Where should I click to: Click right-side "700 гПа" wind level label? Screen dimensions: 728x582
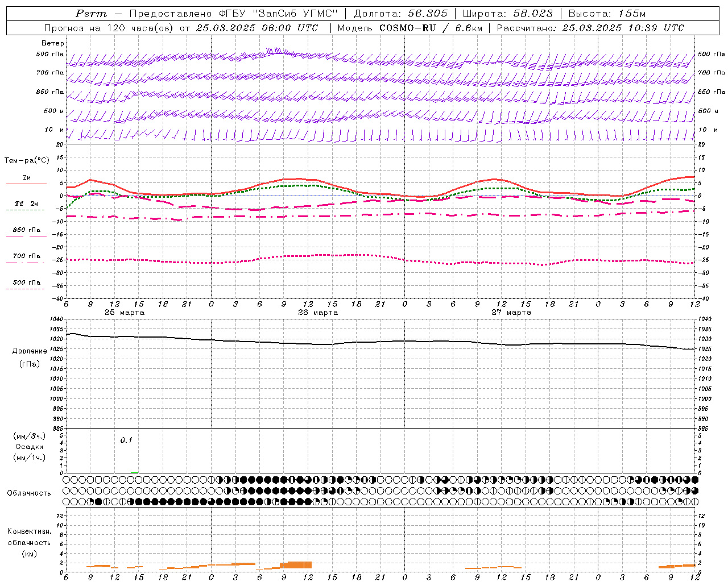click(712, 73)
